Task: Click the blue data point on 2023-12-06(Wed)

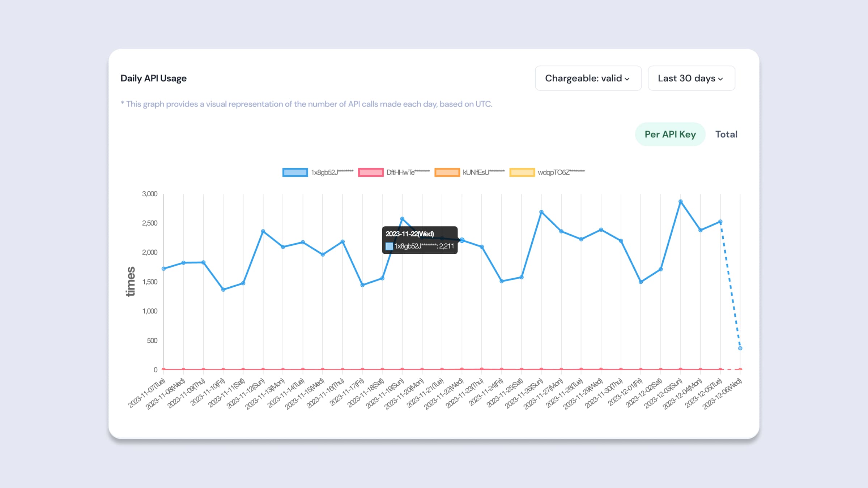Action: coord(740,348)
